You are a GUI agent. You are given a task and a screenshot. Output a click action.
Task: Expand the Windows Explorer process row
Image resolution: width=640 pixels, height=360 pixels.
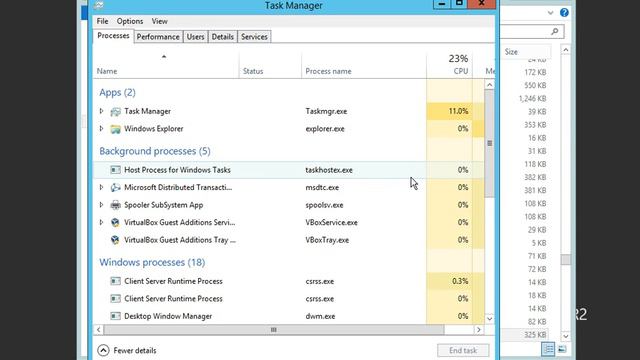tap(101, 129)
